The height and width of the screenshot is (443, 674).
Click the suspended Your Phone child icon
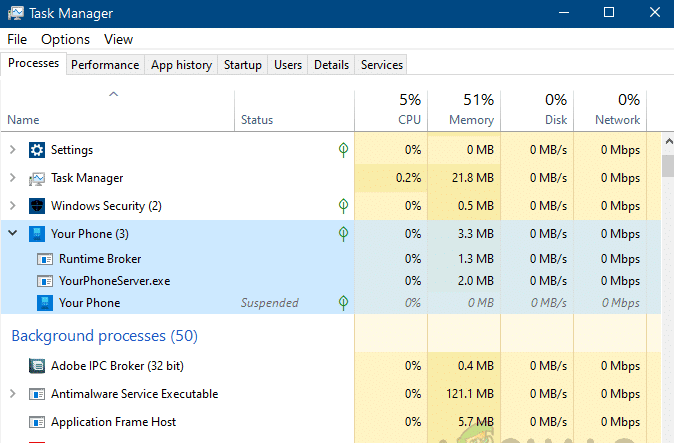[x=45, y=303]
